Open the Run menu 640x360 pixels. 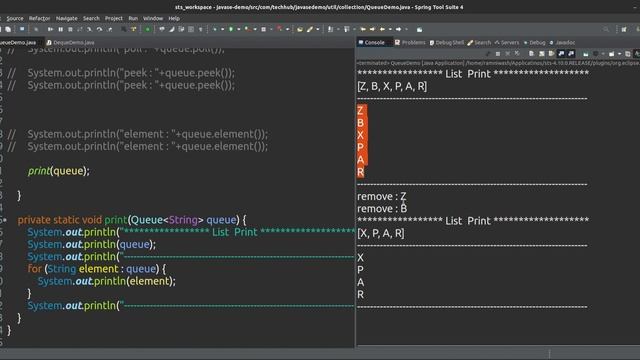point(133,18)
